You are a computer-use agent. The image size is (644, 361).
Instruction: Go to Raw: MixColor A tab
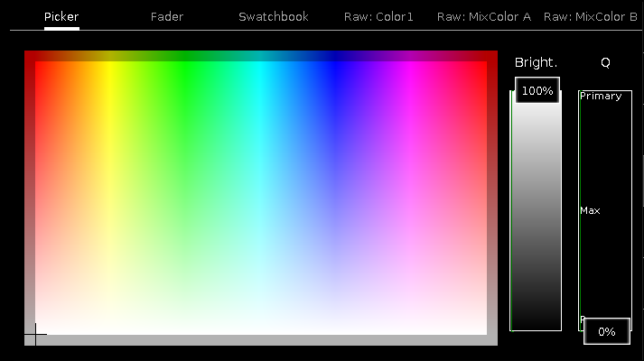tap(483, 17)
